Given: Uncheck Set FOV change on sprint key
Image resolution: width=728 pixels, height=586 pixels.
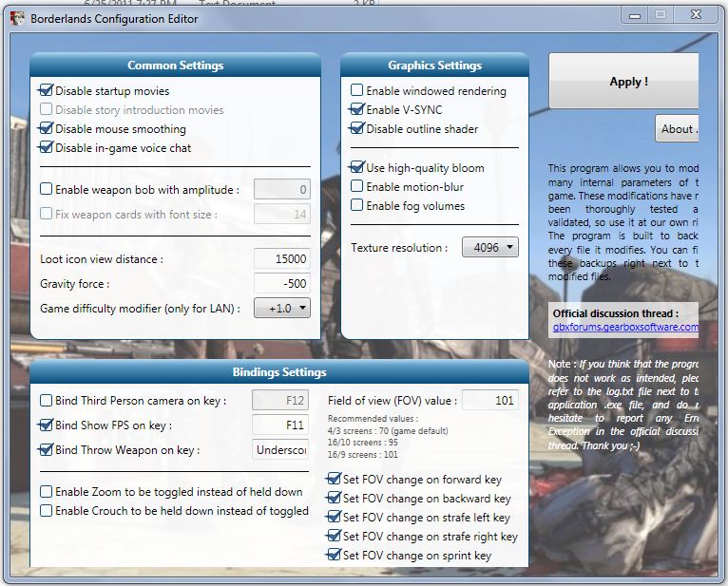Looking at the screenshot, I should [334, 555].
